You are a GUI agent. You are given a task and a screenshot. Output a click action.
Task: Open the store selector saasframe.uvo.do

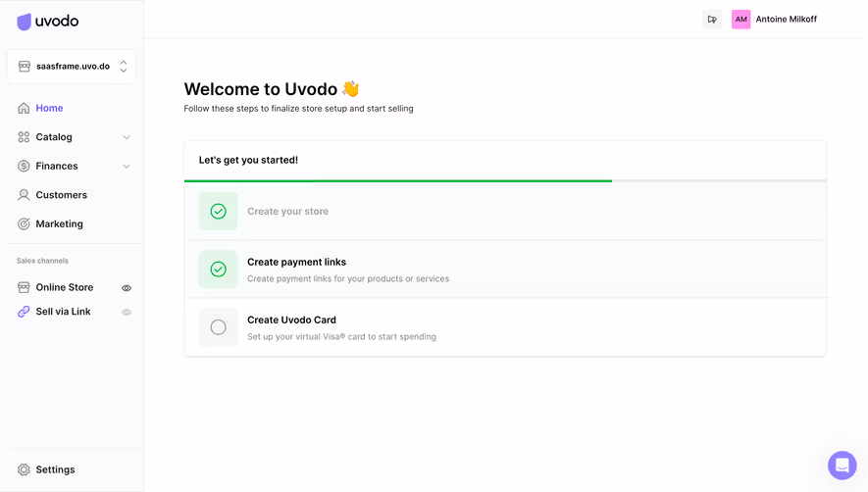pos(72,67)
